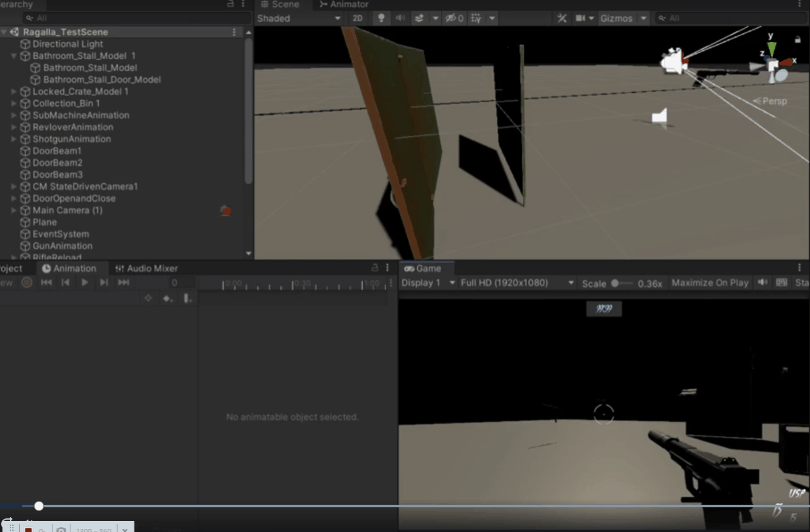Open grid settings dropdown arrow

(x=493, y=18)
